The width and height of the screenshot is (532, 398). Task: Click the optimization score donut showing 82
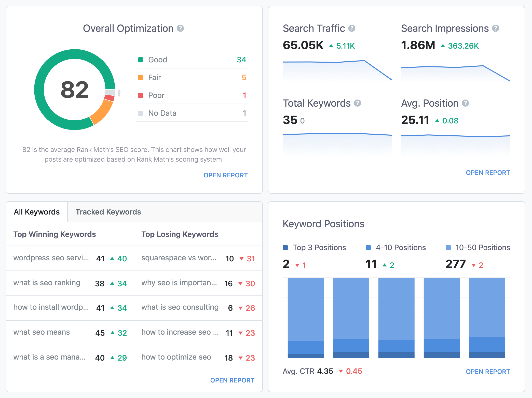point(75,90)
